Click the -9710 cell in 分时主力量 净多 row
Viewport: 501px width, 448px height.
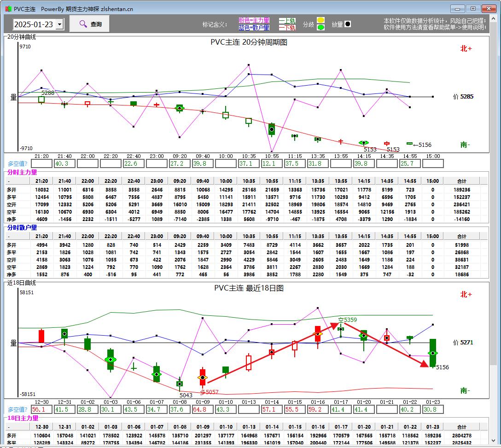pos(272,219)
